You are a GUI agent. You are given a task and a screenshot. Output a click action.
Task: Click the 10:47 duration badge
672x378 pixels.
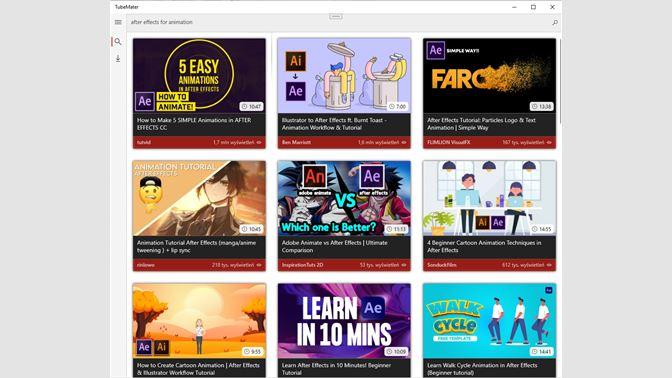coord(251,106)
